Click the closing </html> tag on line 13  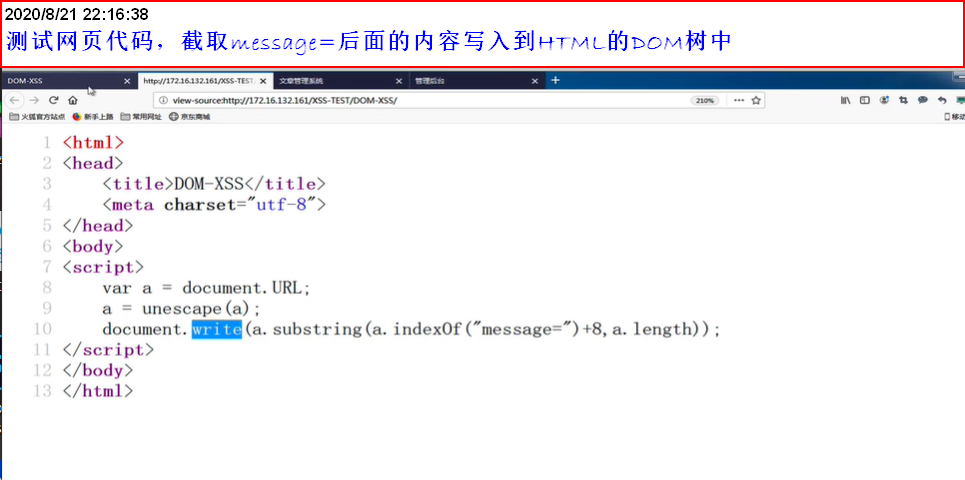(98, 391)
